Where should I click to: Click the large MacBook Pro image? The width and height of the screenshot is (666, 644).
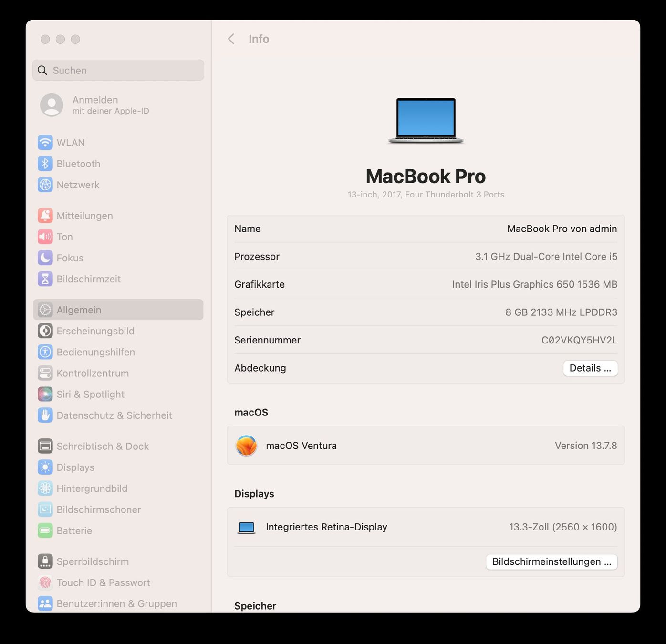point(426,120)
